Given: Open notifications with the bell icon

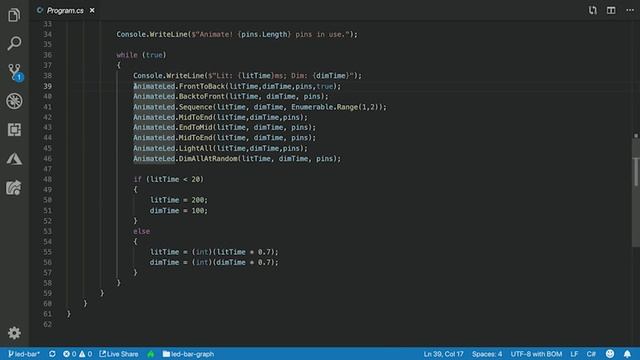Looking at the screenshot, I should pyautogui.click(x=627, y=354).
